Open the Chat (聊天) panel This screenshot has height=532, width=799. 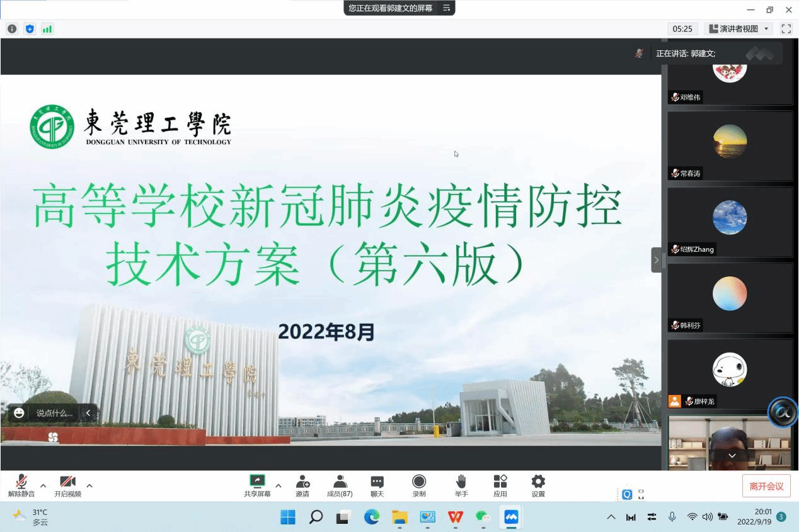[x=377, y=485]
